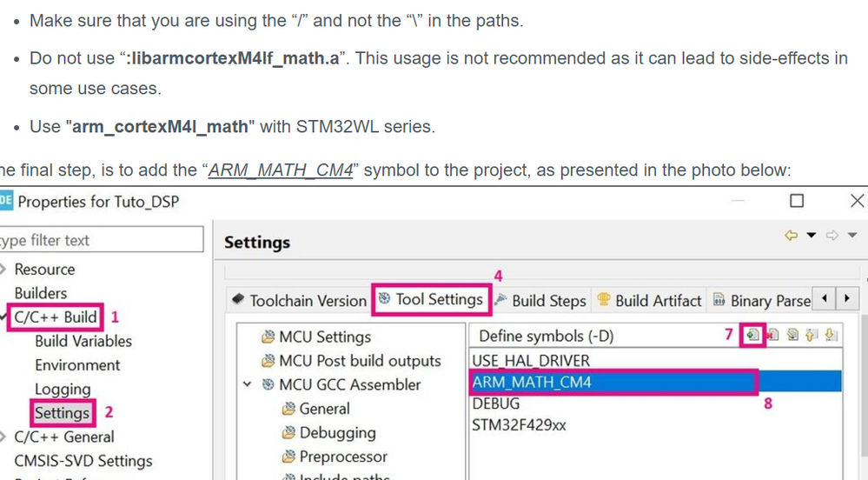The width and height of the screenshot is (868, 480).
Task: Click the yellow back navigation arrow
Action: click(791, 235)
